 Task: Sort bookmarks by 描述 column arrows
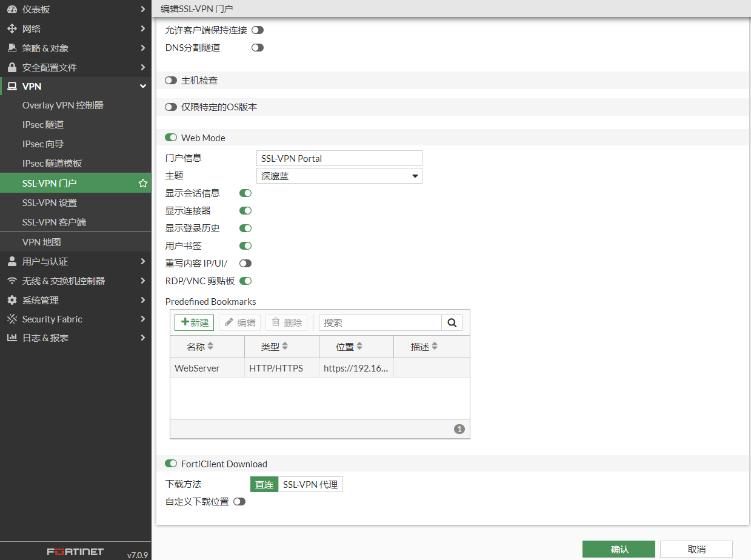click(435, 347)
